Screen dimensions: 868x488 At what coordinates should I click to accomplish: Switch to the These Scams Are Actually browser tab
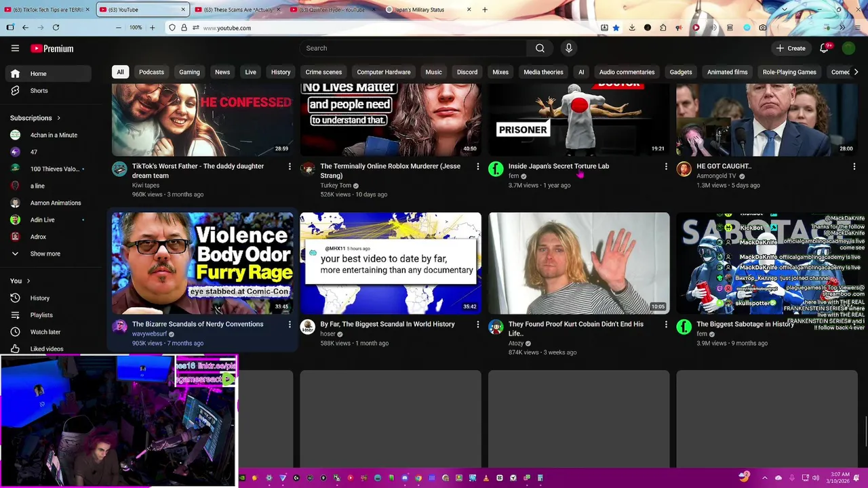tap(237, 9)
